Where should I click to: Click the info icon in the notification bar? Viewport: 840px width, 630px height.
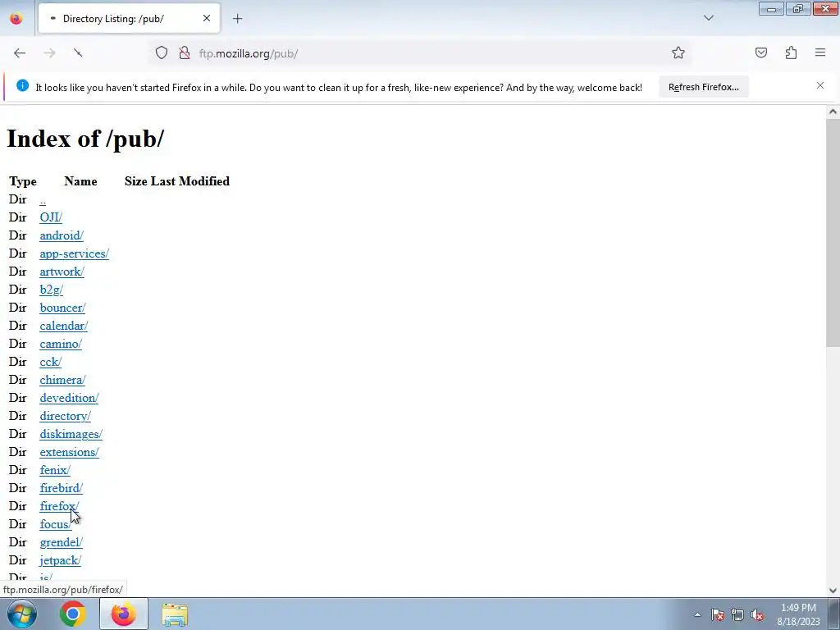pos(22,85)
